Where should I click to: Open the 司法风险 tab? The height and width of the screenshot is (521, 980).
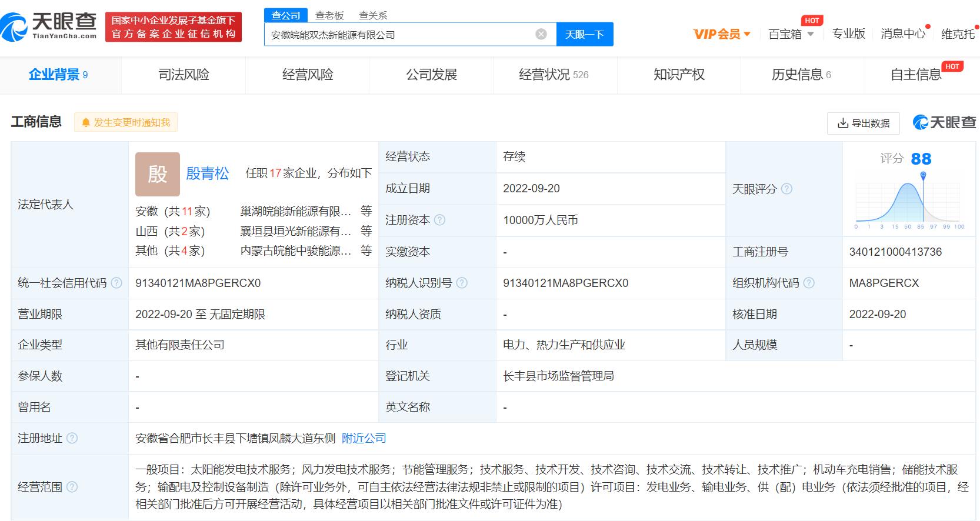tap(184, 75)
